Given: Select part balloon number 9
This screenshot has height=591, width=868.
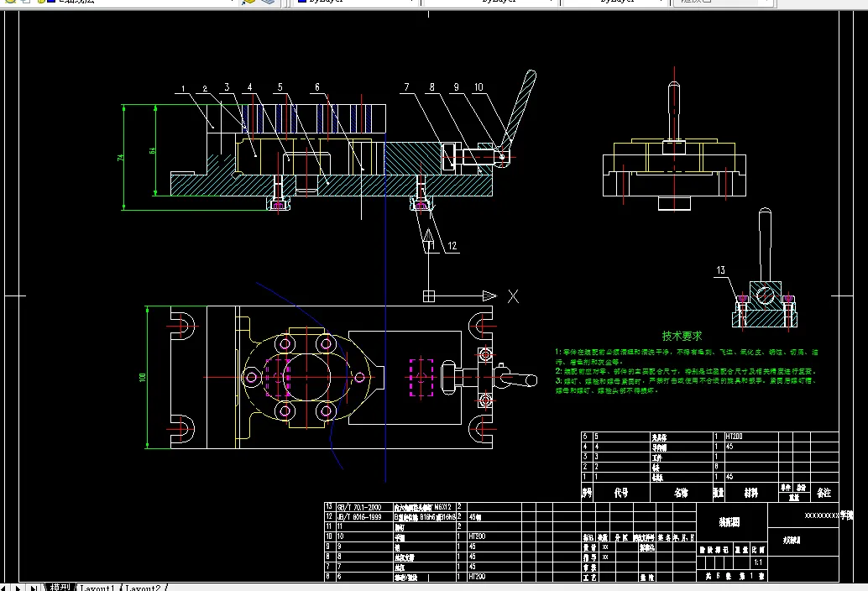Looking at the screenshot, I should 456,86.
